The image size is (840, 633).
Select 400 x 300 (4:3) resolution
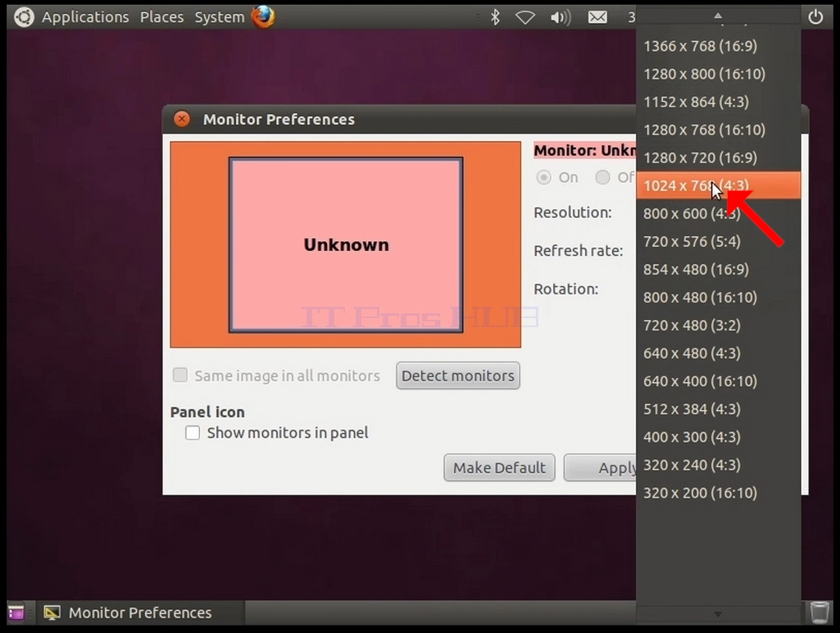pyautogui.click(x=719, y=437)
